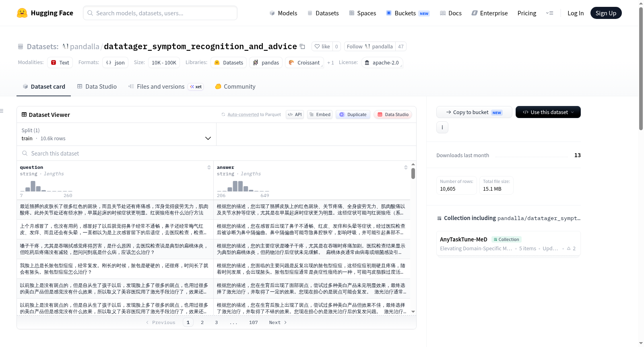Open the Dataset card tab
This screenshot has width=644, height=347.
click(x=43, y=86)
